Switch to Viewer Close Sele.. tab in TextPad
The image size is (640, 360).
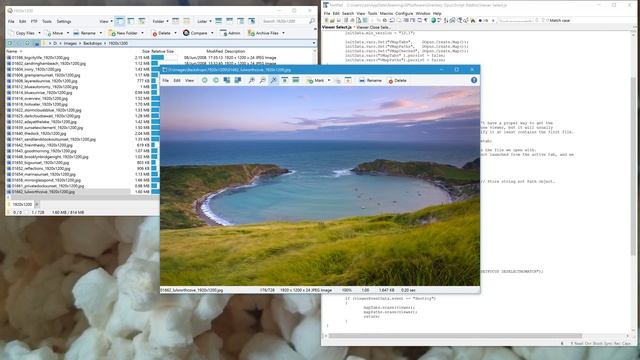point(373,27)
